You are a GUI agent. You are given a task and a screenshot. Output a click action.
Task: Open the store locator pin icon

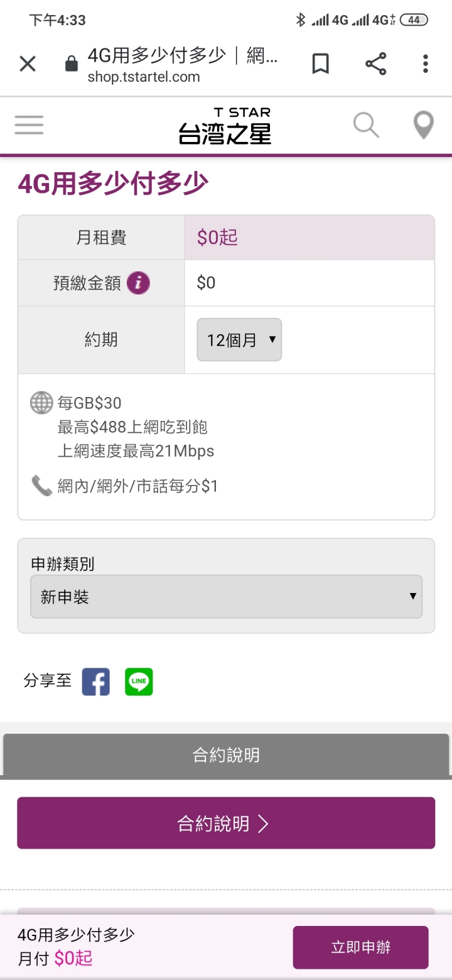coord(424,125)
